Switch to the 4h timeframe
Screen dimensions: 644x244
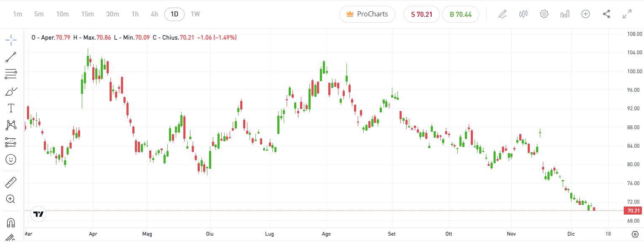click(x=154, y=14)
